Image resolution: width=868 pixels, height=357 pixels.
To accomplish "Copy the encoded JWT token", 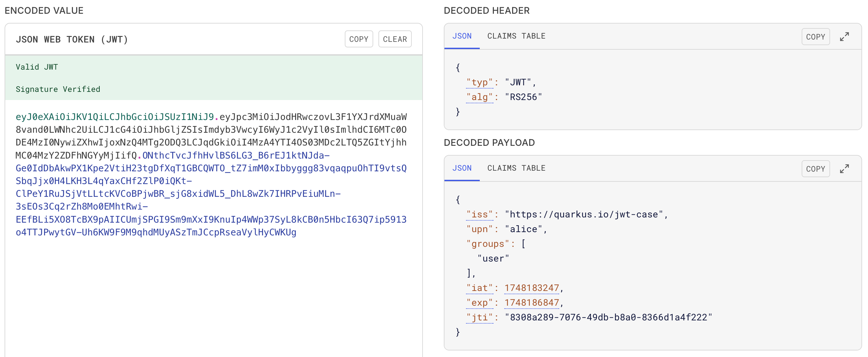I will pyautogui.click(x=359, y=39).
